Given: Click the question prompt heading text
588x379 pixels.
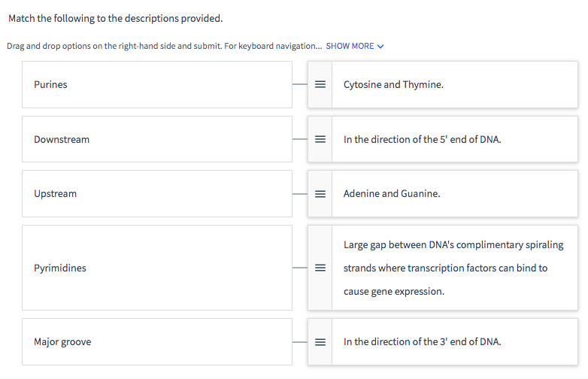Looking at the screenshot, I should pyautogui.click(x=115, y=18).
